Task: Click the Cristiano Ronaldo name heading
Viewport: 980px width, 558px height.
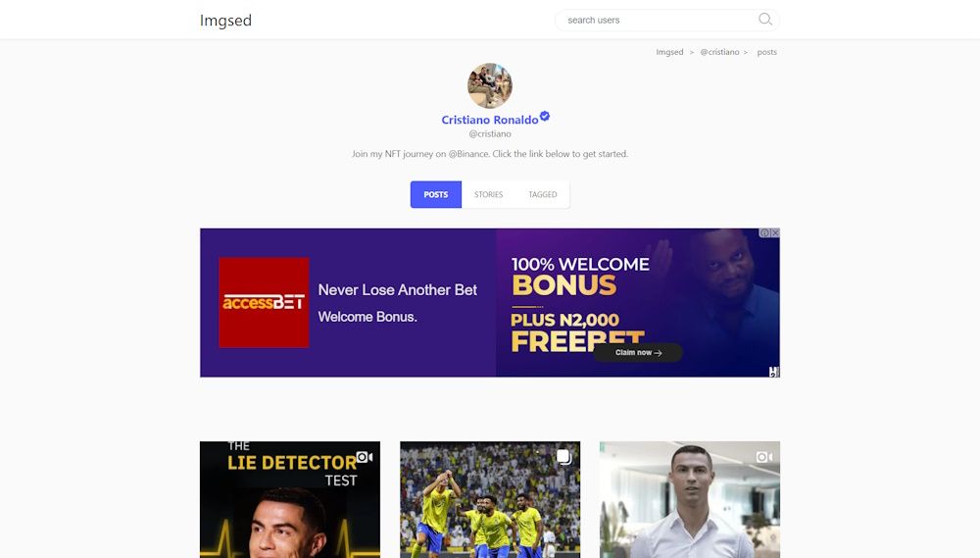Action: point(490,120)
